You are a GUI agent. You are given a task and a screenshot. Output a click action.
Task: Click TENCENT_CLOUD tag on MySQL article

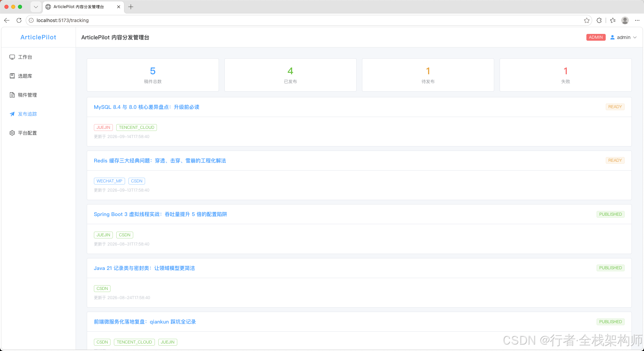pyautogui.click(x=137, y=128)
